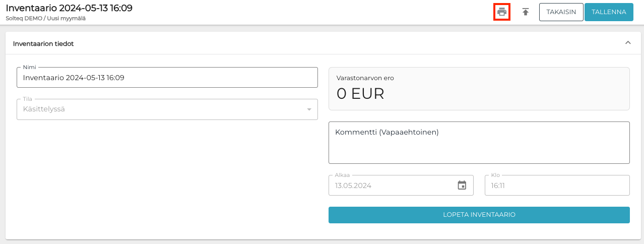Save with the TALLENNA button

pyautogui.click(x=609, y=12)
